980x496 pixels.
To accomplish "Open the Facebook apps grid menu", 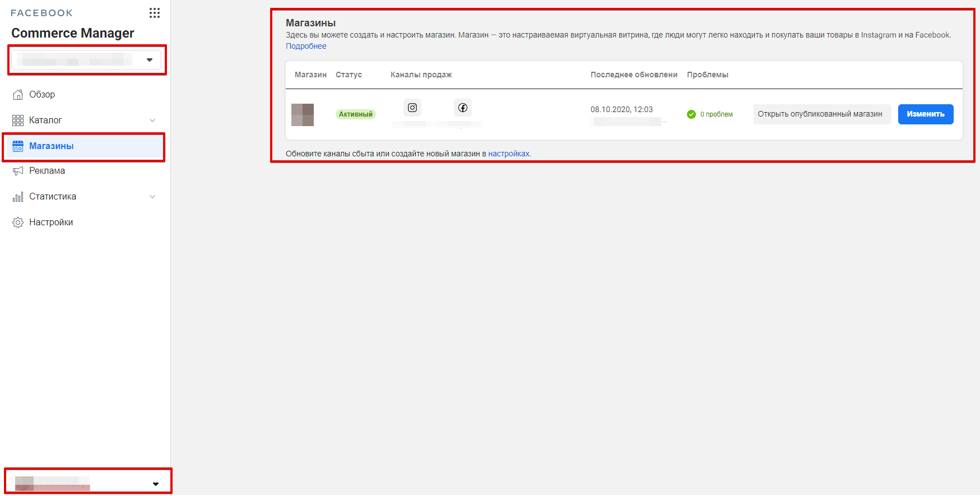I will (x=155, y=13).
